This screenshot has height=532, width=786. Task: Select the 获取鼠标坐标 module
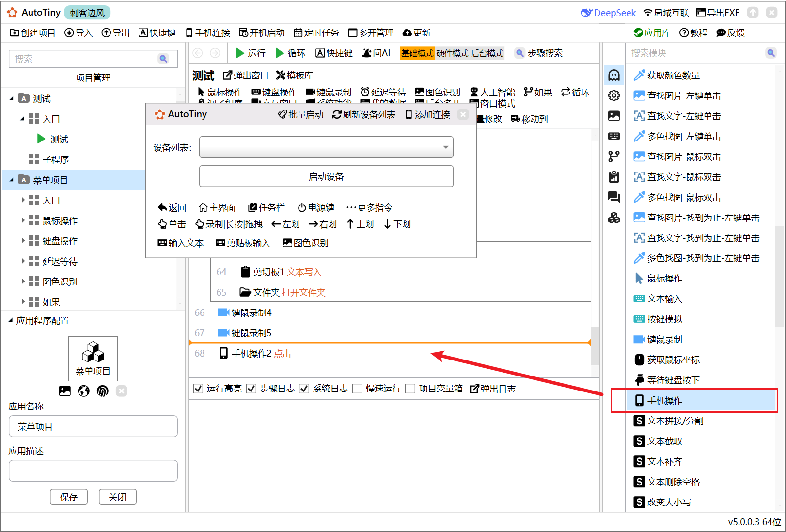[667, 360]
